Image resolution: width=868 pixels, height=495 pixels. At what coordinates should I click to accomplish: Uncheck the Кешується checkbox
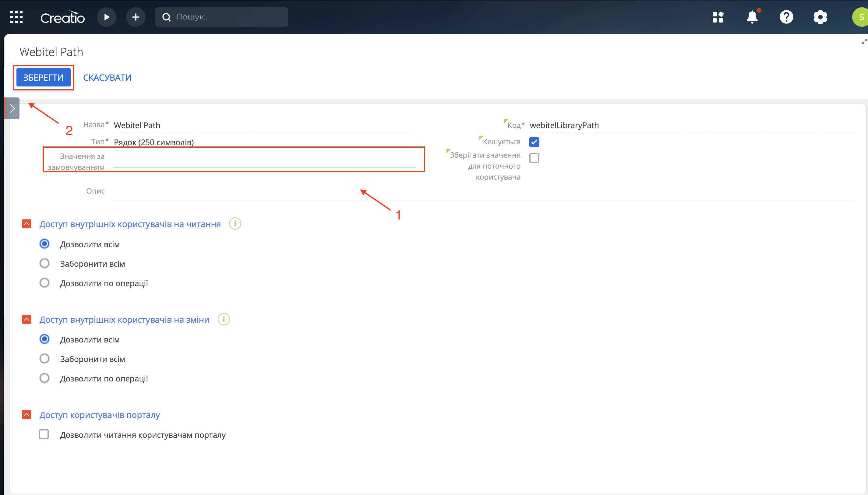click(534, 142)
